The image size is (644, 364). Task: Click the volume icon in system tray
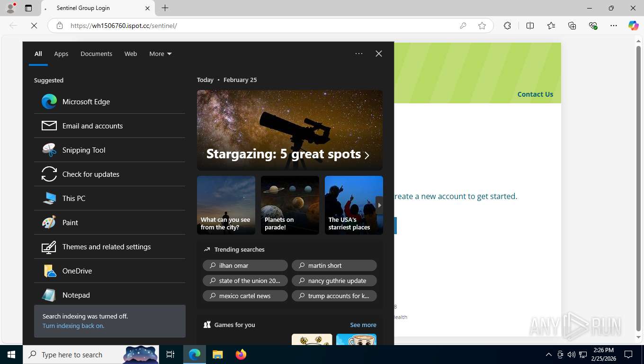point(572,355)
